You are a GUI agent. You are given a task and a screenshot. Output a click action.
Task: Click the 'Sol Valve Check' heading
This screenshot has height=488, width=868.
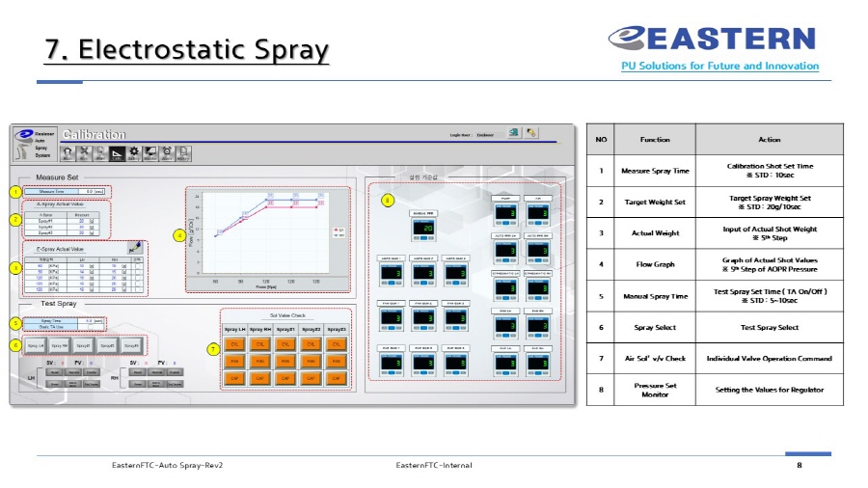pyautogui.click(x=287, y=315)
